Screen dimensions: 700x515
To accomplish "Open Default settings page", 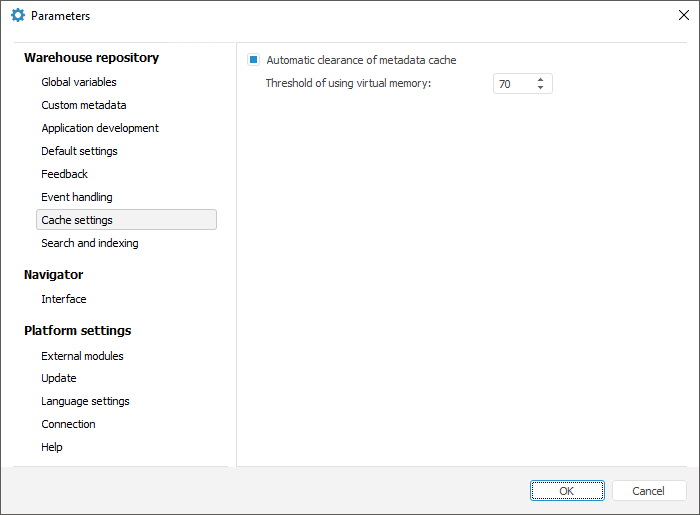I will click(79, 151).
